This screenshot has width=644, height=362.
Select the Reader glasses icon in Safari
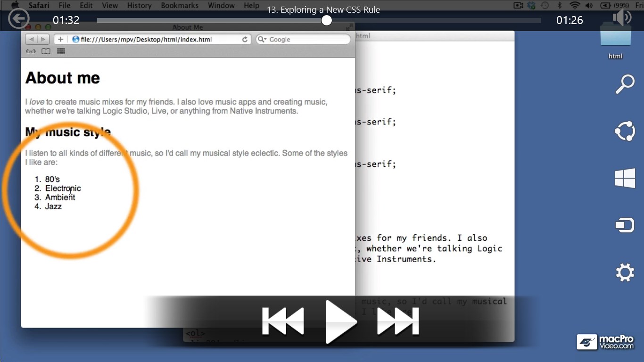31,51
